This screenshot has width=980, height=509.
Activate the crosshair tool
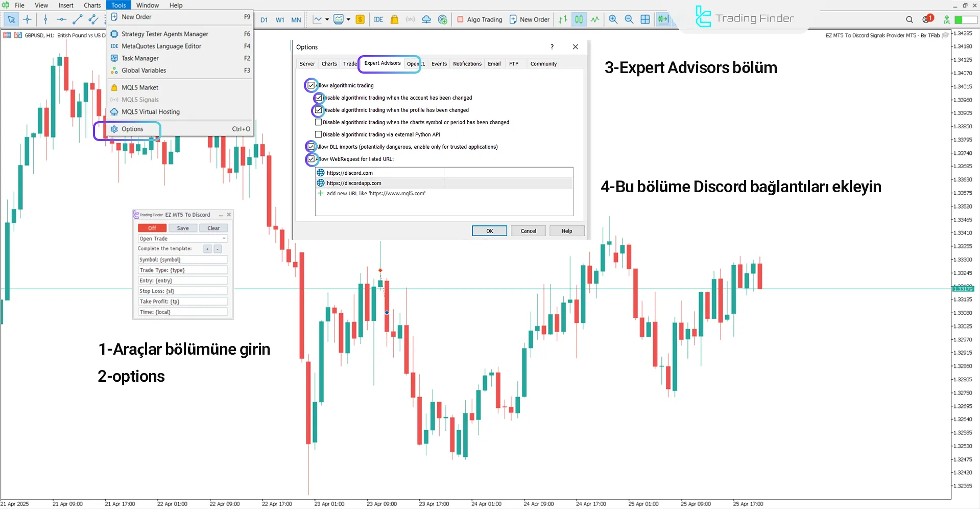[28, 19]
